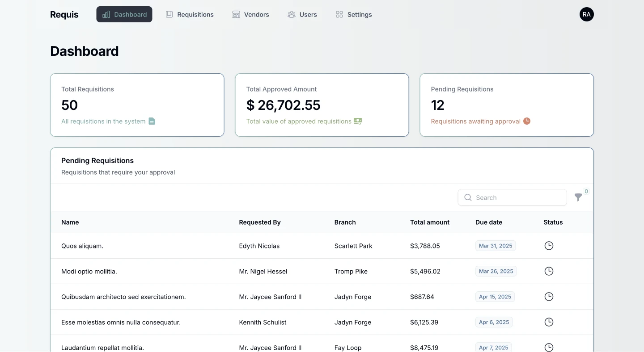Sort by Requested By column header
This screenshot has height=352, width=644.
coord(260,222)
